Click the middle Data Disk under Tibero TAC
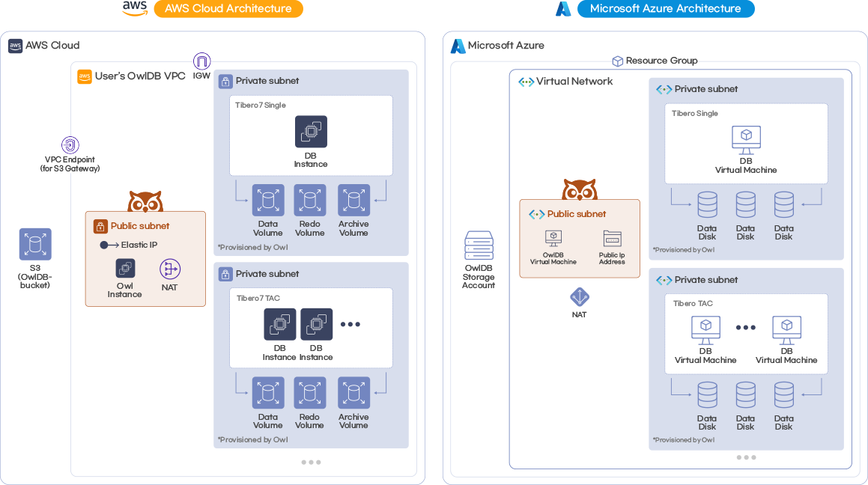Screen dimensions: 868x485 pos(746,395)
